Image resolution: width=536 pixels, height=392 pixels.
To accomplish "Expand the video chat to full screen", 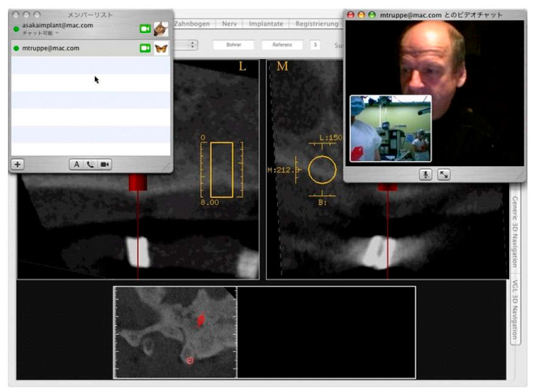I will [x=444, y=175].
